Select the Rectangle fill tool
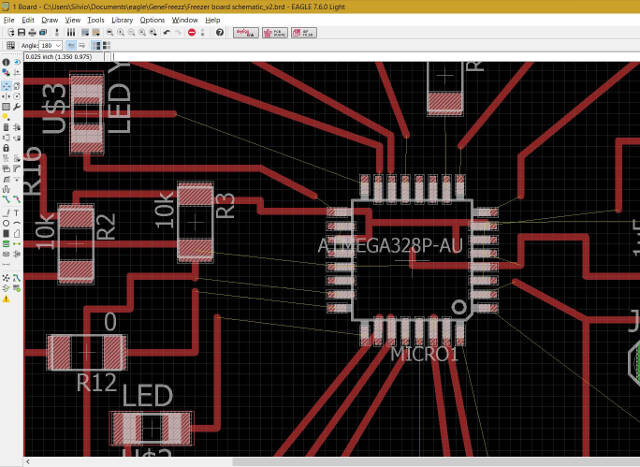 point(6,234)
